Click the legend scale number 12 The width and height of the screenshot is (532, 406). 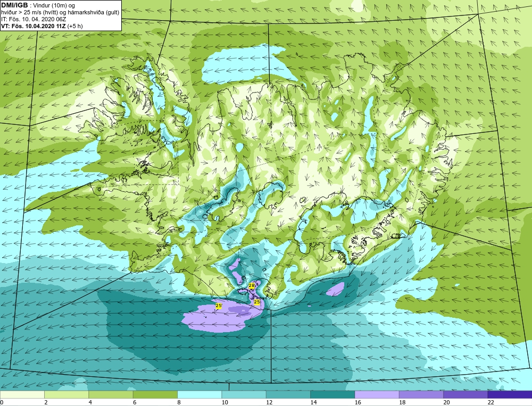tap(269, 402)
